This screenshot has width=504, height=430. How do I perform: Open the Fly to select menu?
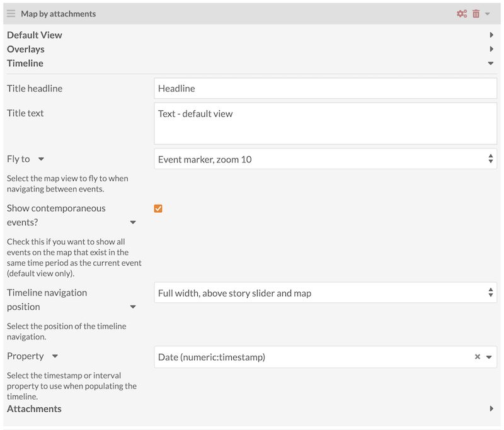pyautogui.click(x=325, y=159)
